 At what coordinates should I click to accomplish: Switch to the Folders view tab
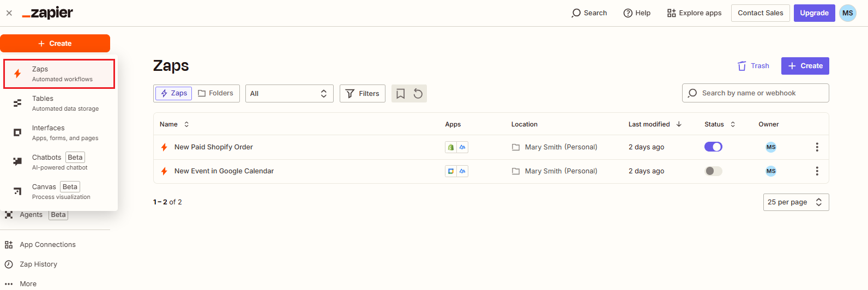point(215,93)
